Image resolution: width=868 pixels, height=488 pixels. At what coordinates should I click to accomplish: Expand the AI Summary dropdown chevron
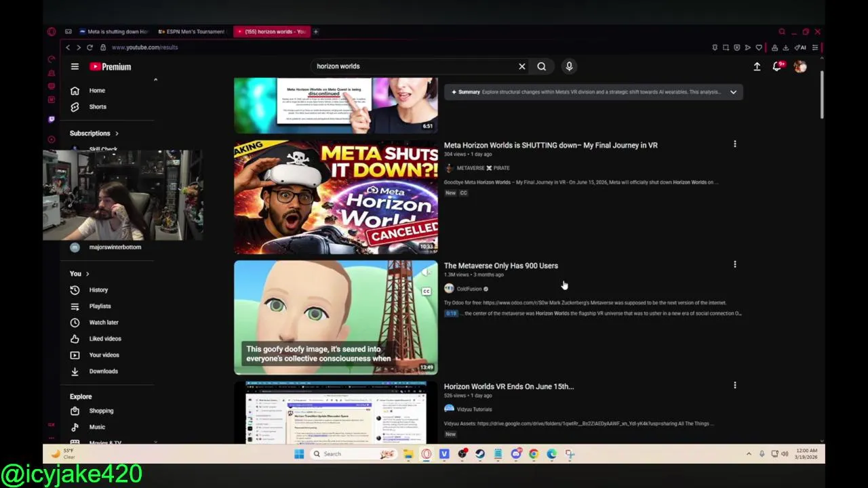(x=733, y=92)
